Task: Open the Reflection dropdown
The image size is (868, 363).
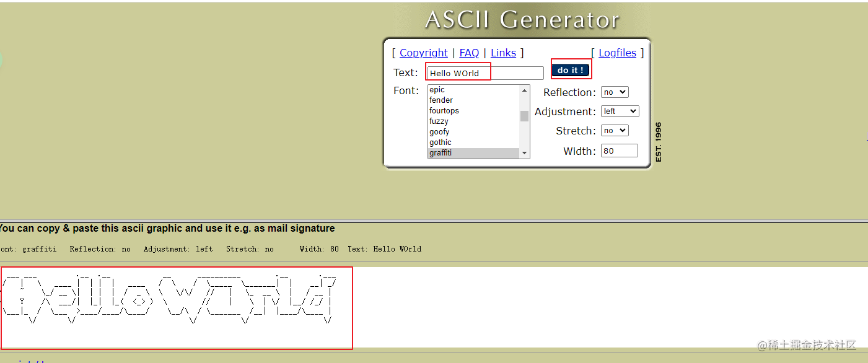Action: click(x=615, y=92)
